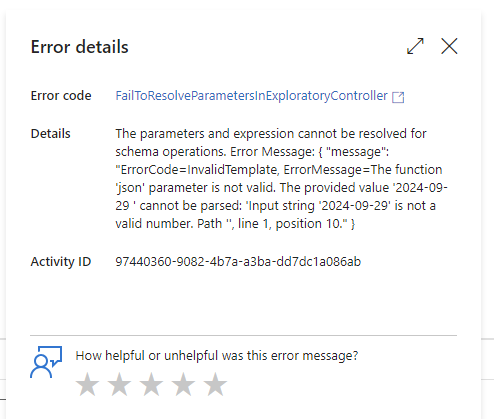Click the Activity ID label
Screen dimensions: 494x419
coord(61,262)
